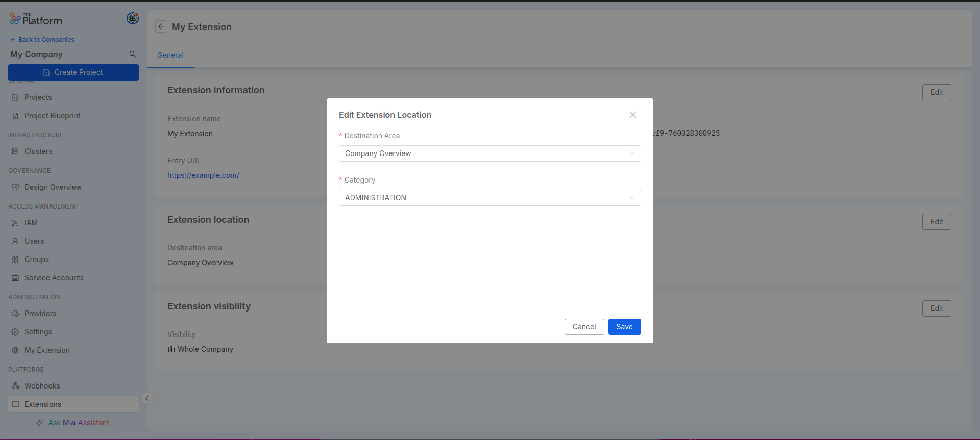The width and height of the screenshot is (980, 440).
Task: Open My Extension in the sidebar
Action: 73,350
